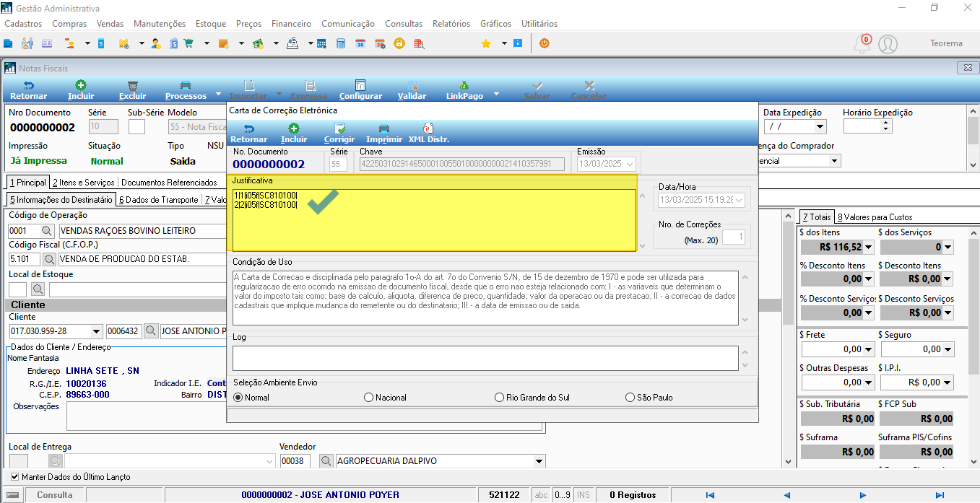Viewport: 980px width, 503px height.
Task: Click the green money icon in main toolbar
Action: (x=258, y=43)
